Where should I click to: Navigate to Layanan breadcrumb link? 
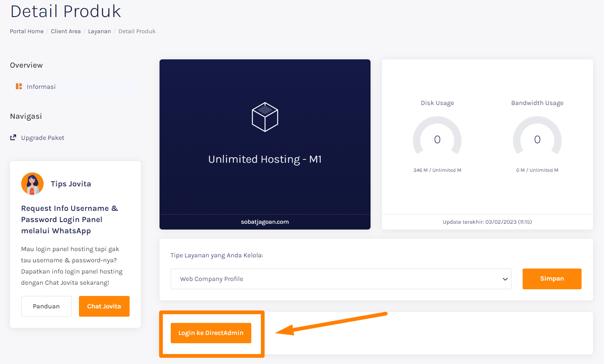[99, 31]
